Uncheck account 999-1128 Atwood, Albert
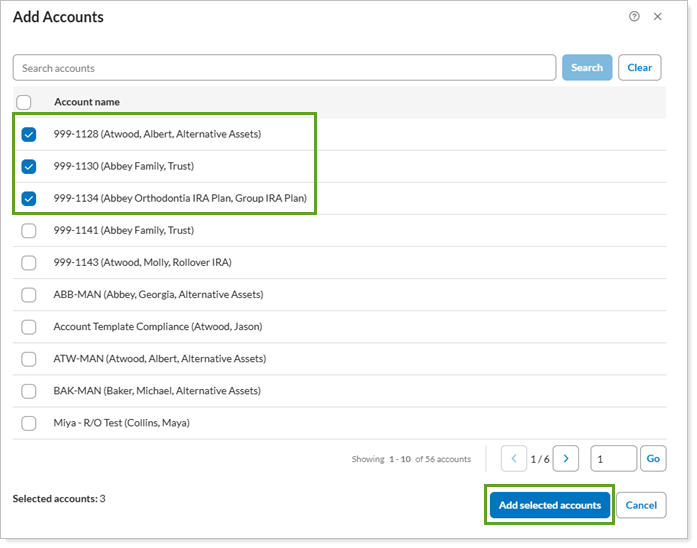The image size is (697, 548). tap(29, 134)
